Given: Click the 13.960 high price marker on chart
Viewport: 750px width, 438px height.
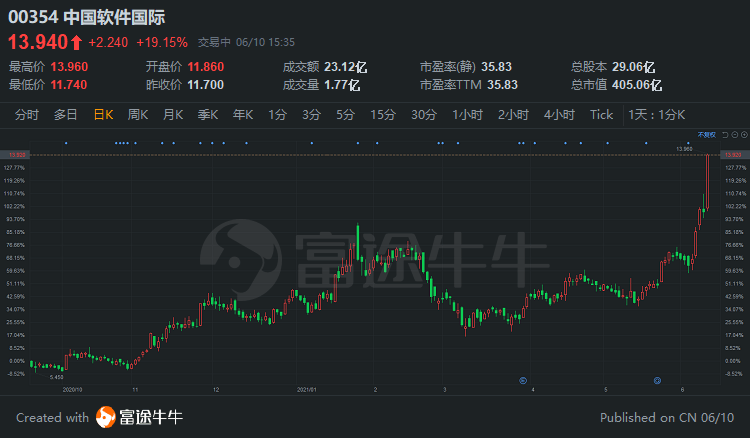Looking at the screenshot, I should coord(684,148).
